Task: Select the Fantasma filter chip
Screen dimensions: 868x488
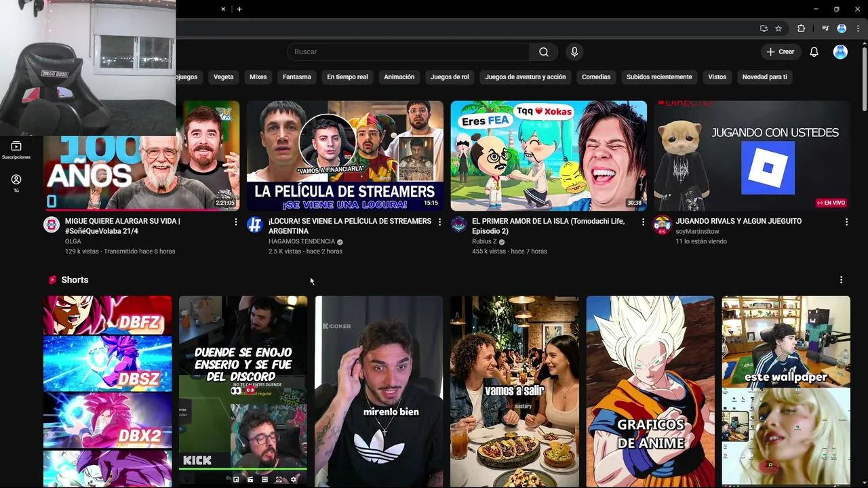Action: click(296, 77)
